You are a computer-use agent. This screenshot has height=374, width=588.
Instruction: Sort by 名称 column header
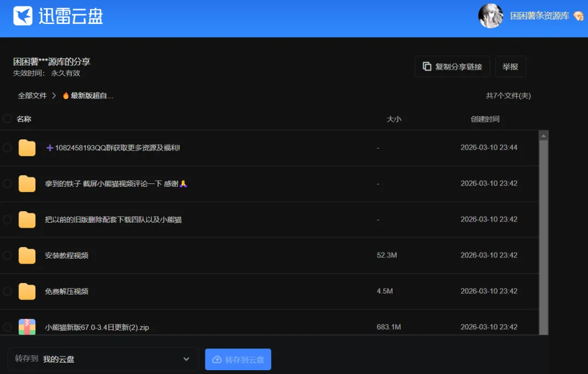[24, 119]
